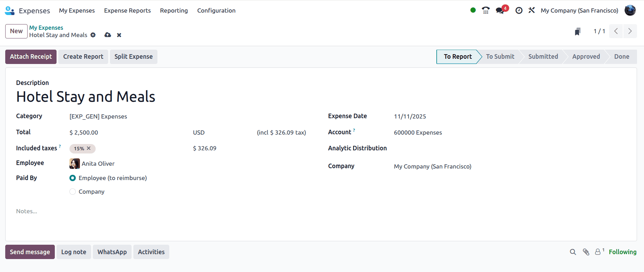Viewport: 644px width, 272px height.
Task: Click Anita Oliver's avatar picture
Action: pyautogui.click(x=75, y=164)
